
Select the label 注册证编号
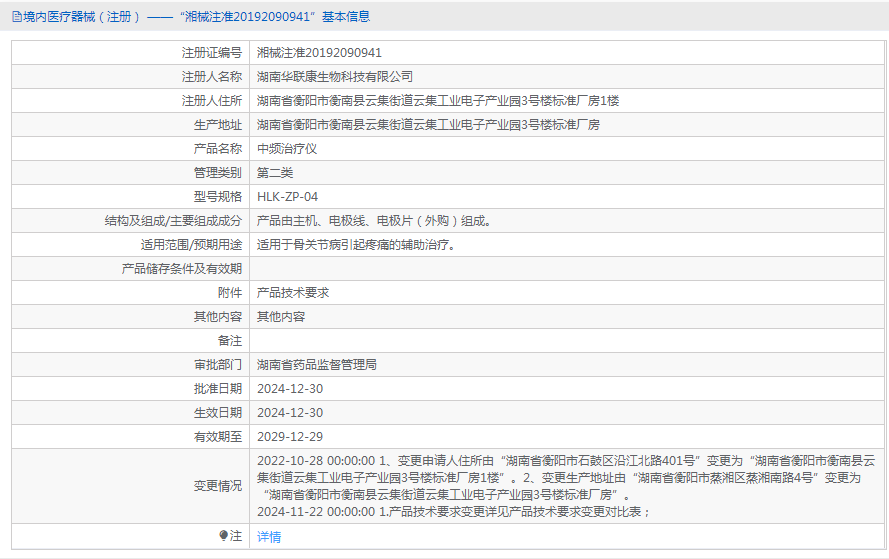click(211, 53)
